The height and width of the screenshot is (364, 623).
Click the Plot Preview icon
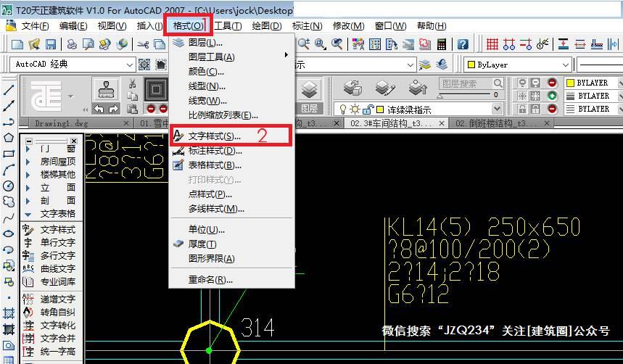[88, 44]
